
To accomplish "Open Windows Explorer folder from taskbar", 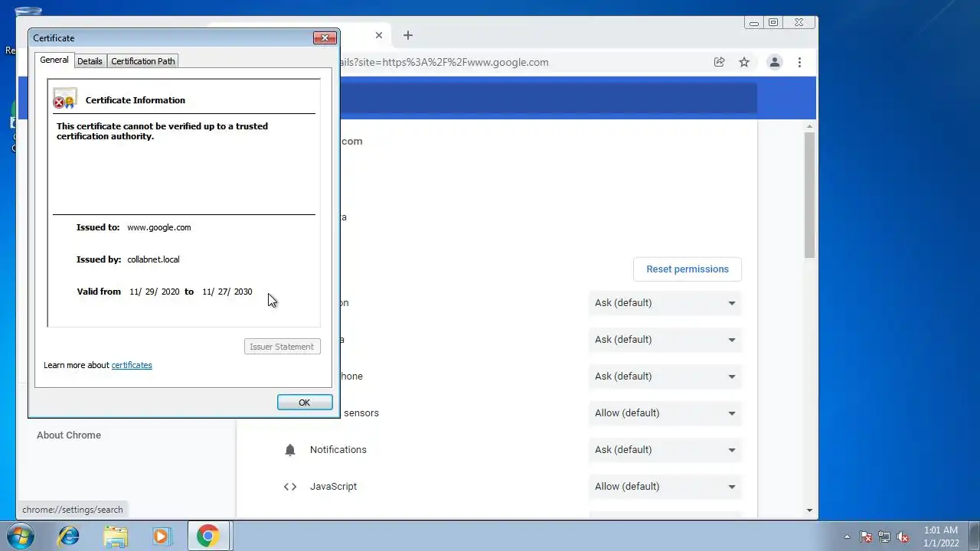I will pos(116,536).
